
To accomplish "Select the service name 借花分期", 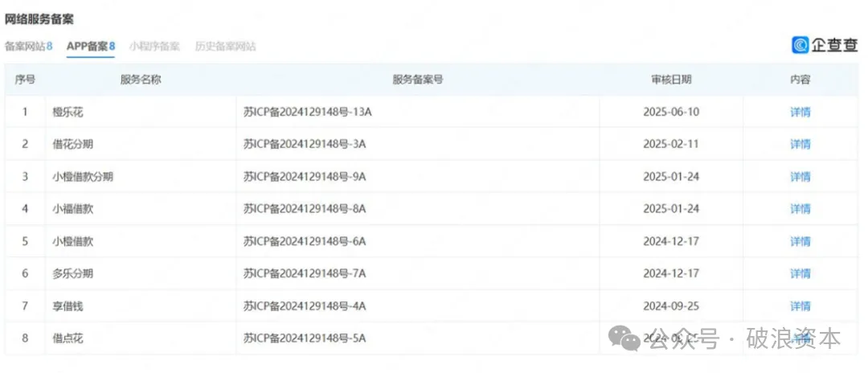I will [72, 145].
